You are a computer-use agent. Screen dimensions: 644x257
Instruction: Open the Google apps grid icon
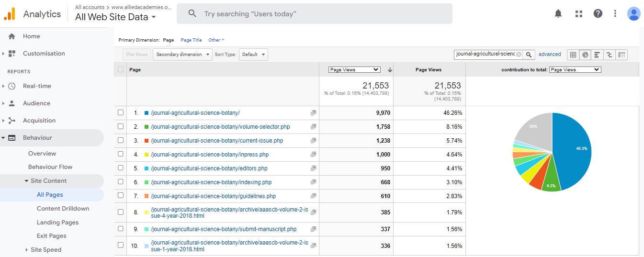click(578, 14)
